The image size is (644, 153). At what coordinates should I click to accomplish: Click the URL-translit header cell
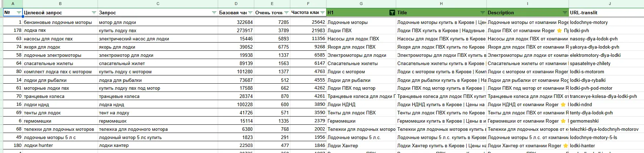(601, 13)
